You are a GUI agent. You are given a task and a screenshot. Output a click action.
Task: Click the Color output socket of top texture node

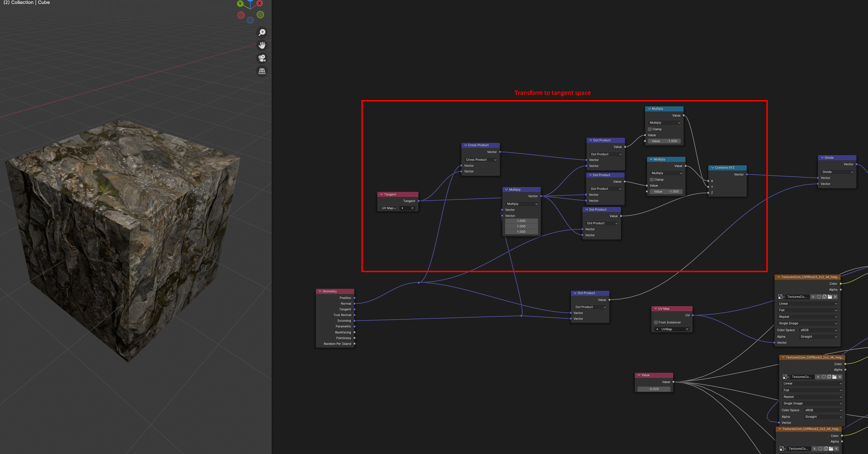[841, 284]
